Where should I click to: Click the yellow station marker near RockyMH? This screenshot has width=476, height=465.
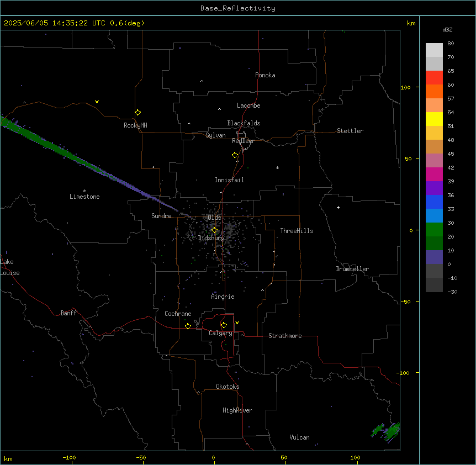click(137, 113)
